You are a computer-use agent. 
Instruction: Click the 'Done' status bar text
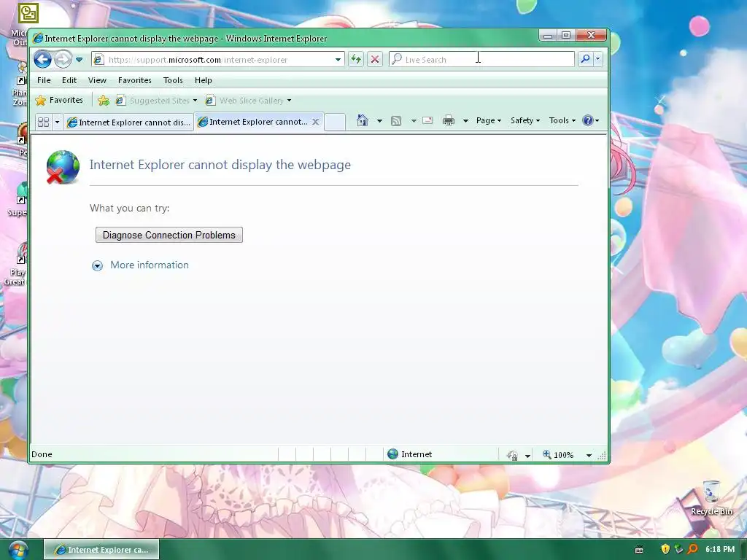42,454
